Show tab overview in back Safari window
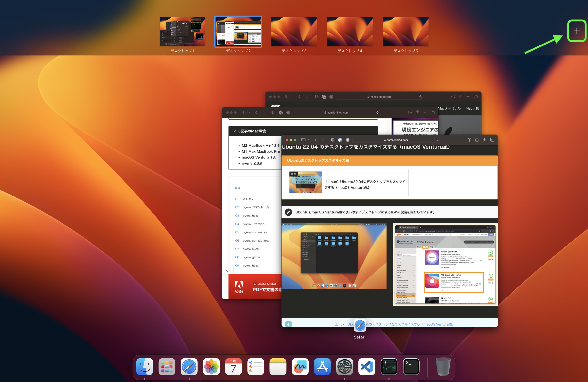Image resolution: width=588 pixels, height=382 pixels. [475, 97]
